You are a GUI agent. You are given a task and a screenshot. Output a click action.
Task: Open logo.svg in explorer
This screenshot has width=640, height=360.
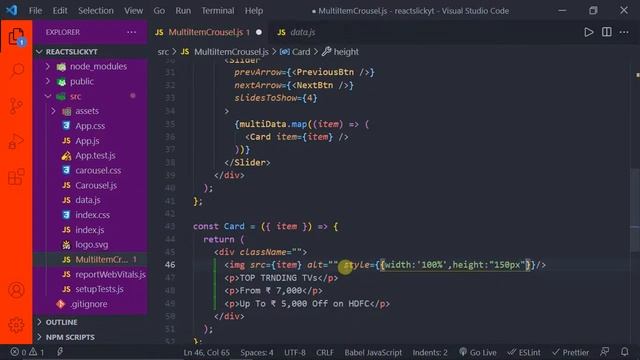pyautogui.click(x=91, y=244)
